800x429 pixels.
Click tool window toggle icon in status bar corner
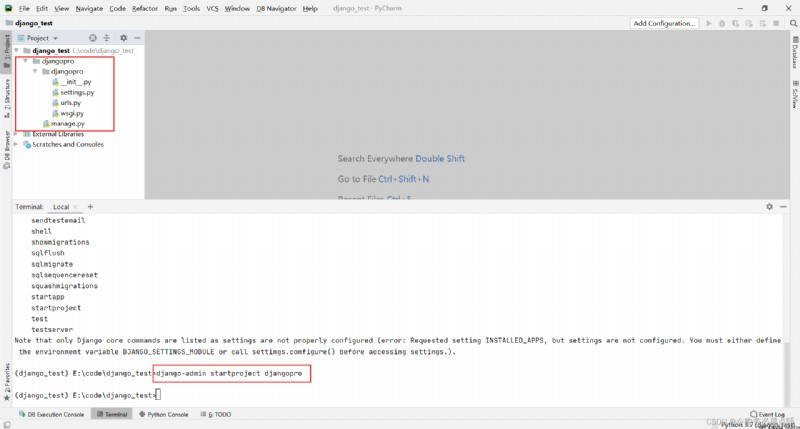7,424
